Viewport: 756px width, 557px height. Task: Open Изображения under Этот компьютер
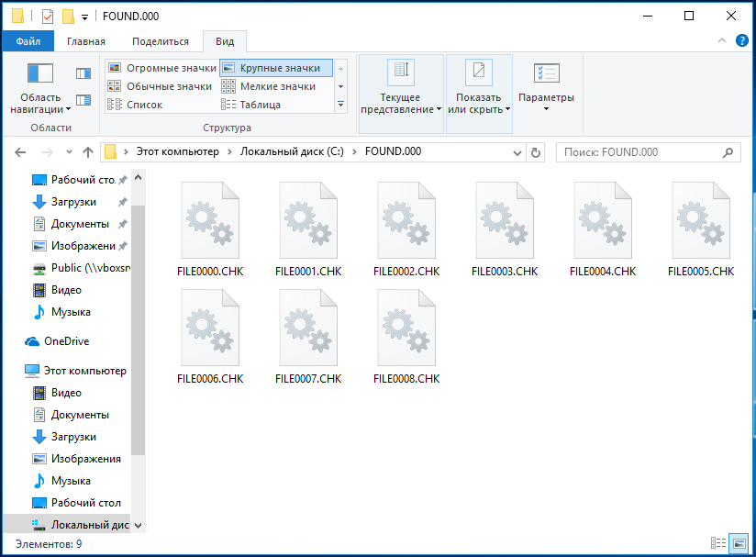tap(78, 459)
